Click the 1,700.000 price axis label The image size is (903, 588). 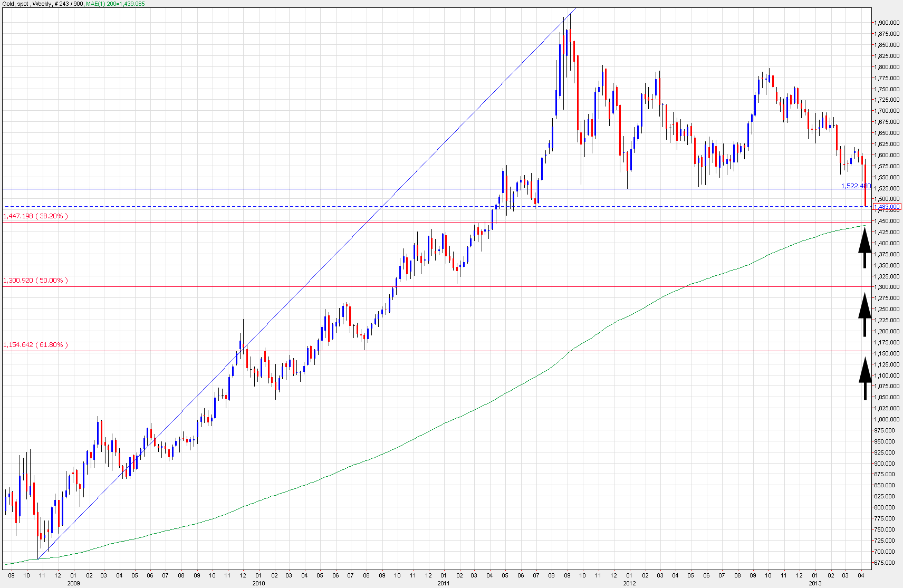click(887, 111)
